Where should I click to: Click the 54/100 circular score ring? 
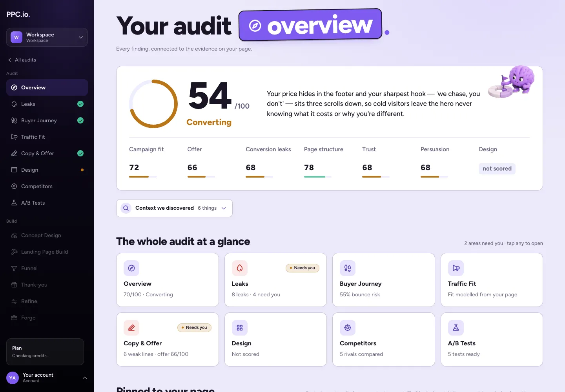[153, 104]
